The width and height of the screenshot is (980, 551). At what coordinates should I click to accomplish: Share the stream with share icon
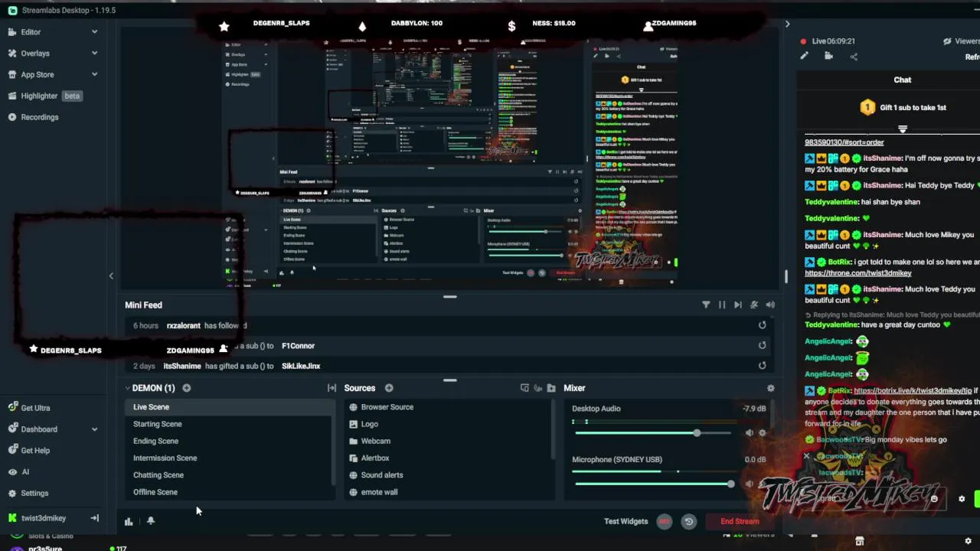[854, 56]
